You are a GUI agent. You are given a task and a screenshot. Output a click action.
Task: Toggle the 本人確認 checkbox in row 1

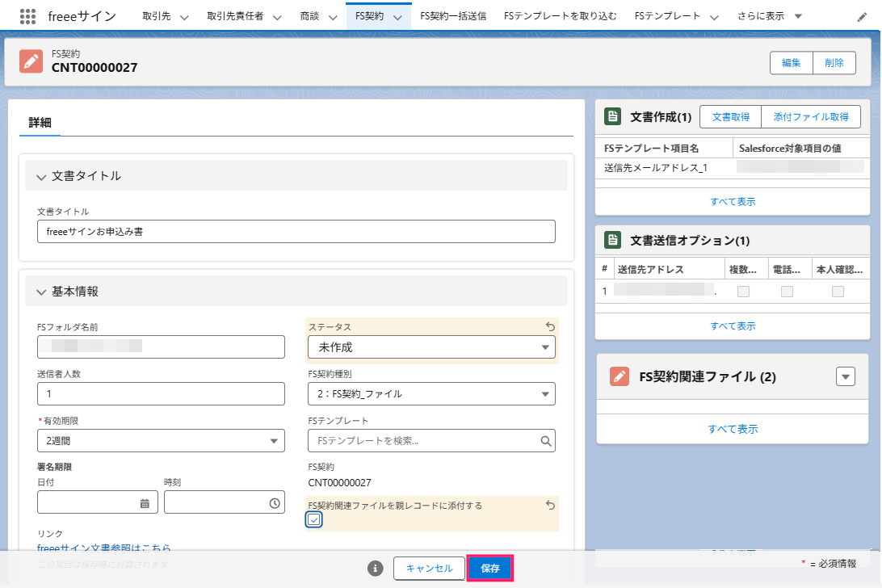pyautogui.click(x=838, y=292)
